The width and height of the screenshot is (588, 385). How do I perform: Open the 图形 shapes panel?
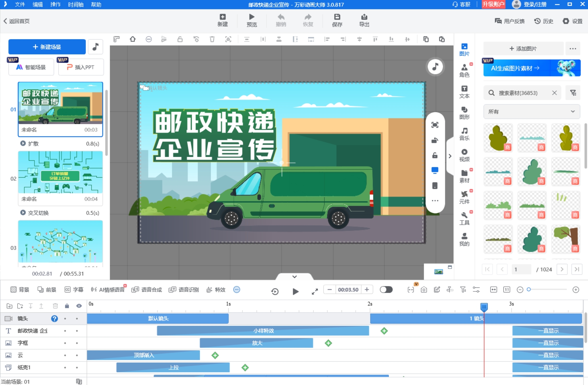coord(464,113)
